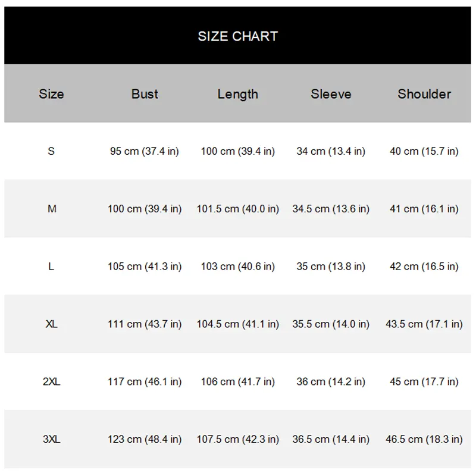This screenshot has width=476, height=476.
Task: Select the Length column header
Action: (x=237, y=94)
